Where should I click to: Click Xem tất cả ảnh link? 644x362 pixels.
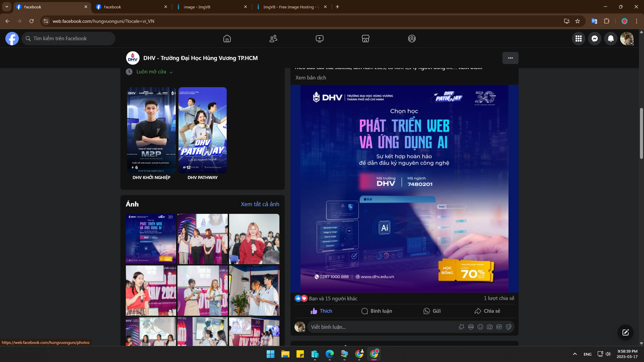(x=260, y=204)
